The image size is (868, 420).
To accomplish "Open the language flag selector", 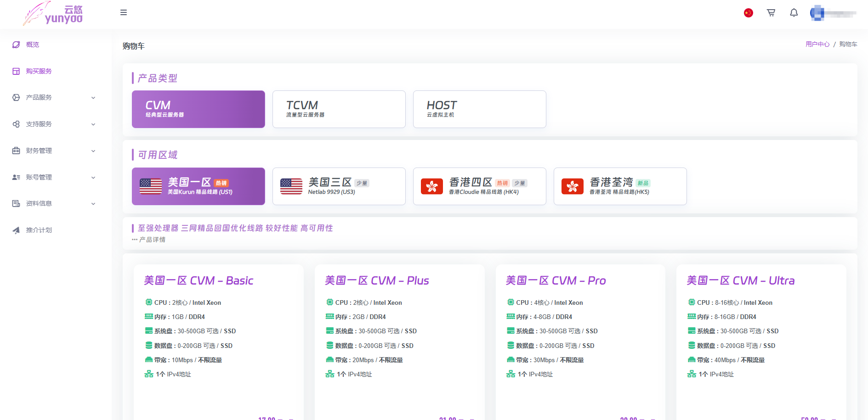I will (x=749, y=13).
